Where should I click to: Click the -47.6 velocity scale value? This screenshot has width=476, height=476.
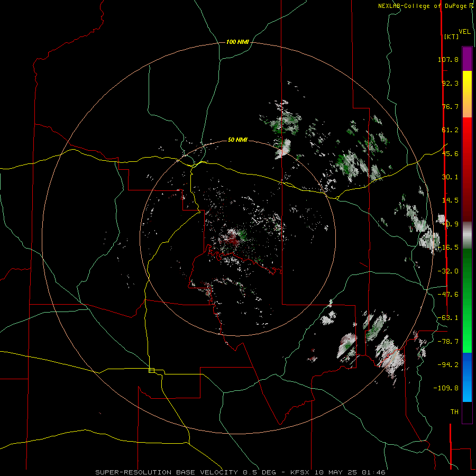click(x=448, y=294)
